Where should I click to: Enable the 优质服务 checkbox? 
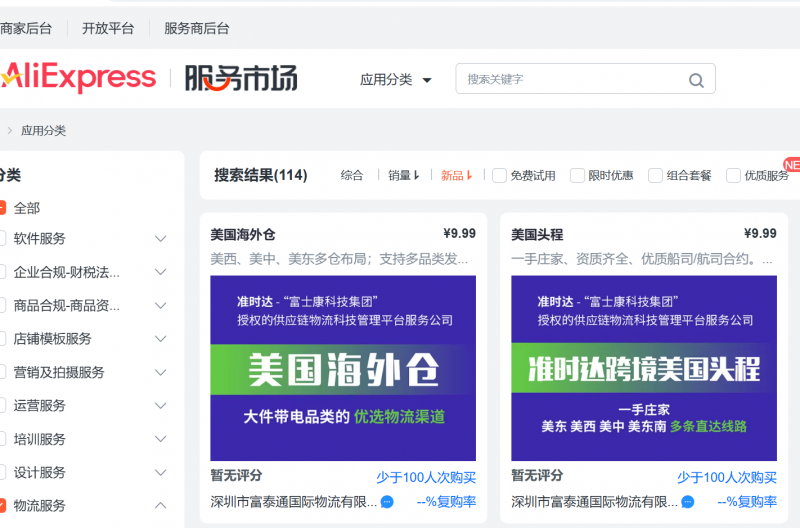click(x=733, y=175)
